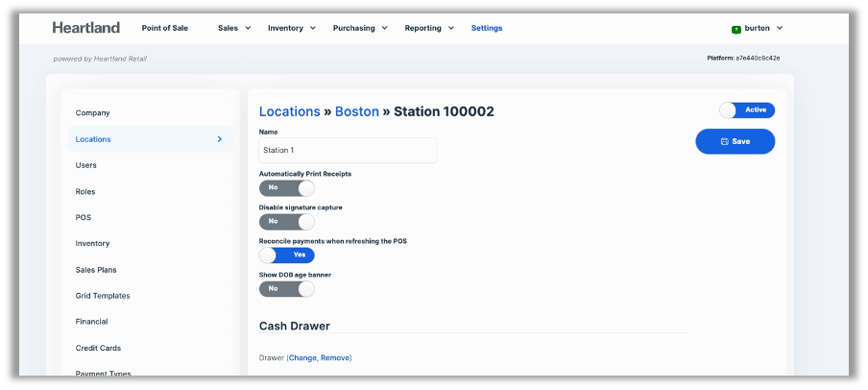Click the chevron arrow beside Locations
The width and height of the screenshot is (868, 390).
pos(219,139)
